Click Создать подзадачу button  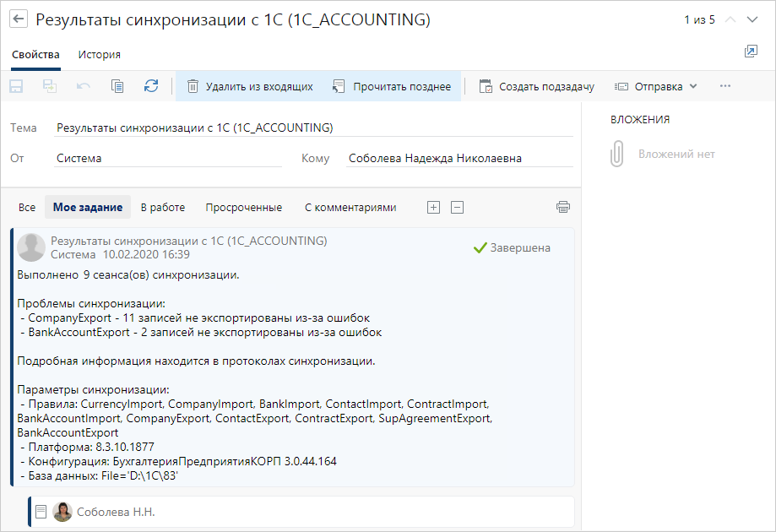536,86
